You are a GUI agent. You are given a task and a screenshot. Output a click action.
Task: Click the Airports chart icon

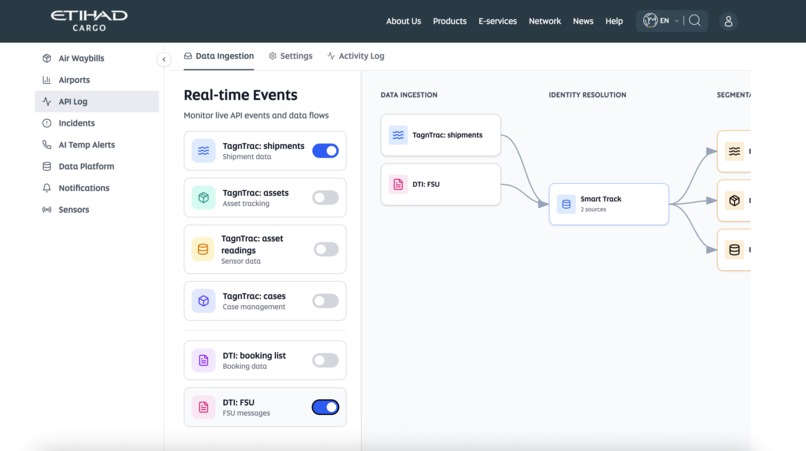pos(47,80)
